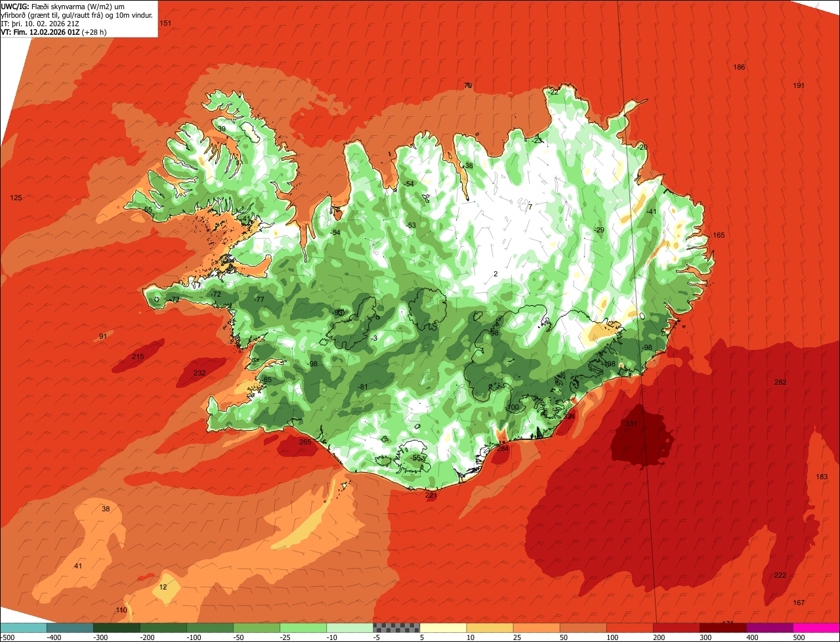Click the dark red swatch between 200 and 300
This screenshot has height=642, width=840.
click(677, 628)
